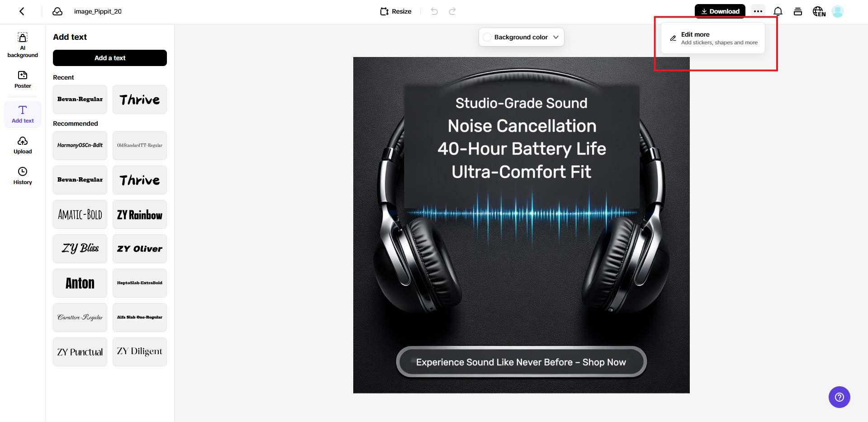Choose the ZY Punctual font

click(80, 352)
